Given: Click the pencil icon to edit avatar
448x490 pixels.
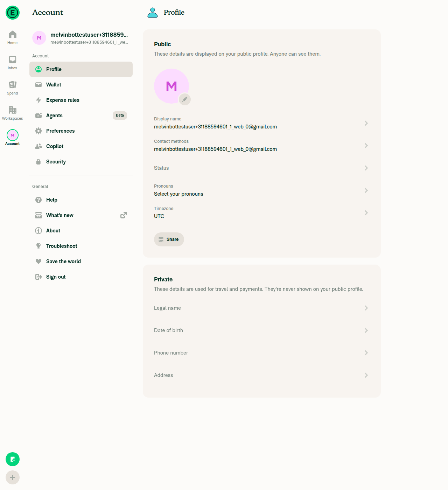Looking at the screenshot, I should pyautogui.click(x=185, y=99).
